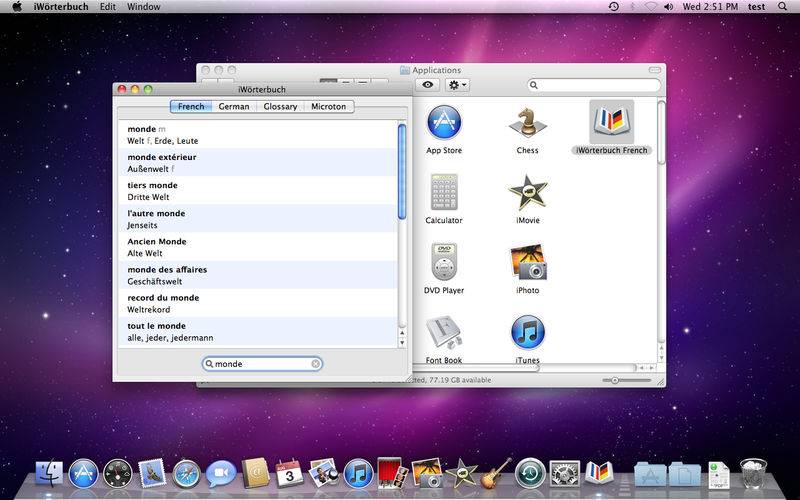
Task: Open Dashboard from the Dock
Action: [118, 473]
